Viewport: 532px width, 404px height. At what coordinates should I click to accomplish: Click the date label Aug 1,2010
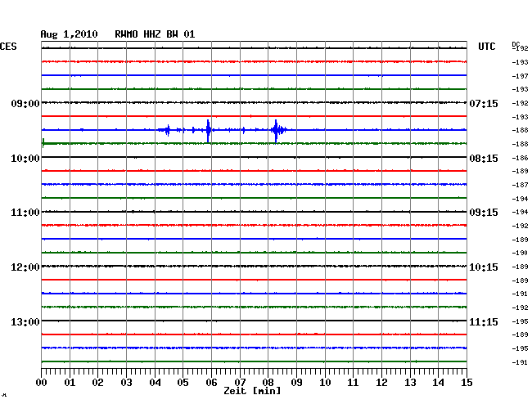point(69,34)
